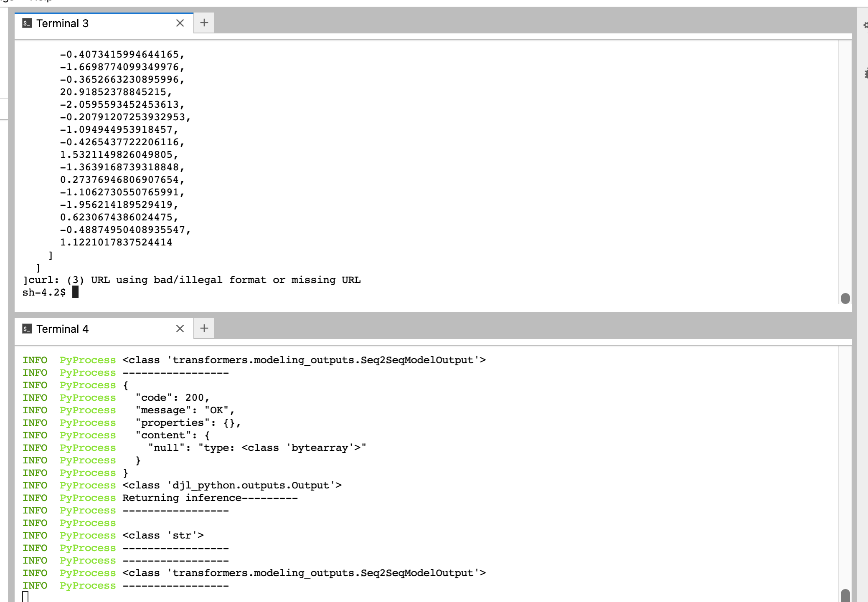868x602 pixels.
Task: Switch to the Terminal 4 tab
Action: coord(63,329)
